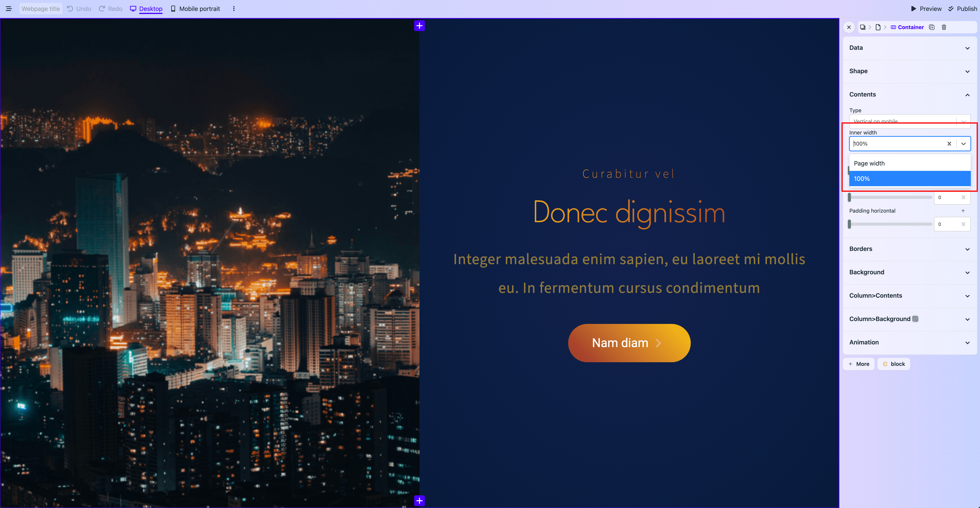Switch to Desktop view
The image size is (980, 508).
[x=147, y=9]
